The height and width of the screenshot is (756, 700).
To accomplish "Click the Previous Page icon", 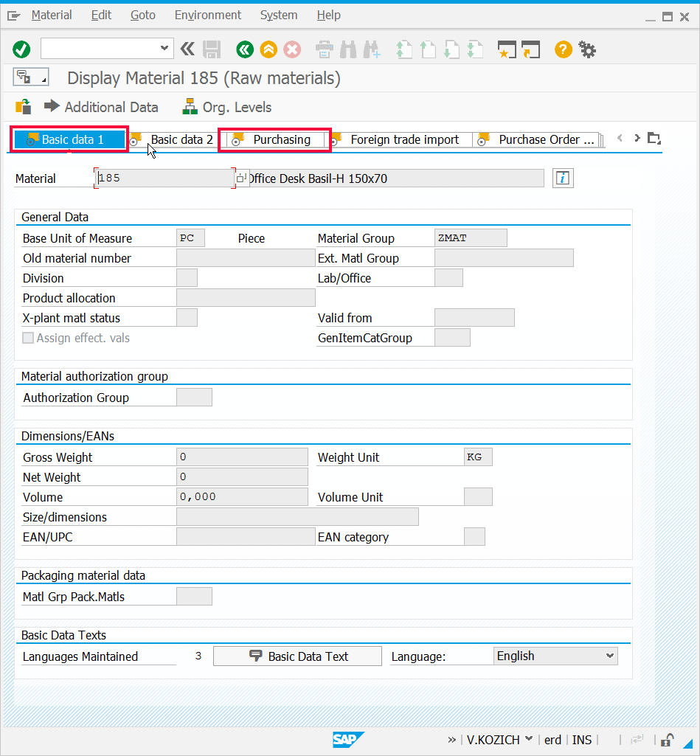I will pyautogui.click(x=428, y=49).
